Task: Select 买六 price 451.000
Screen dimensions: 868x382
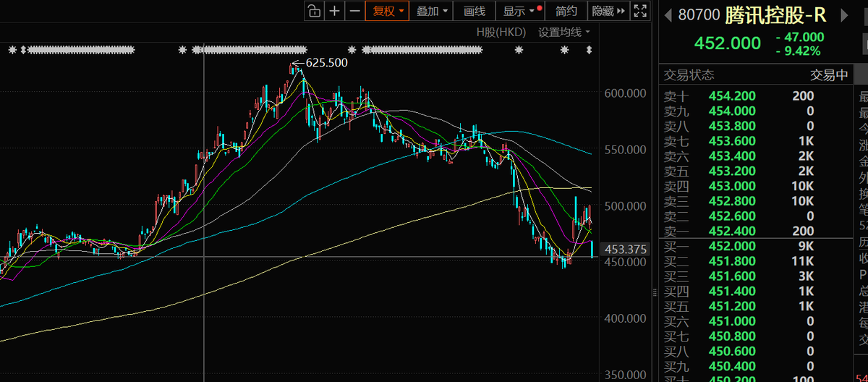Action: (x=732, y=321)
